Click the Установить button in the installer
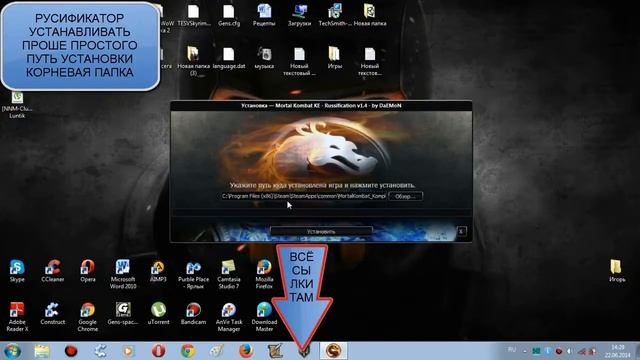 pos(321,231)
